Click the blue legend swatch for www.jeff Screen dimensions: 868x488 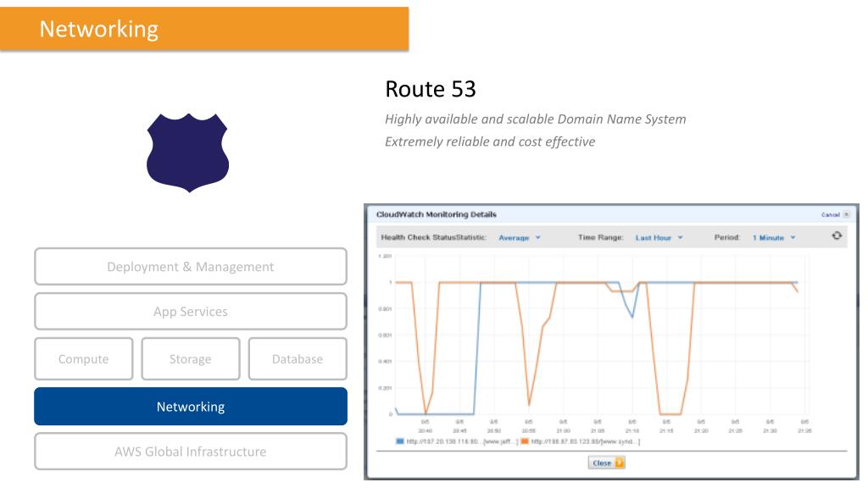click(400, 441)
